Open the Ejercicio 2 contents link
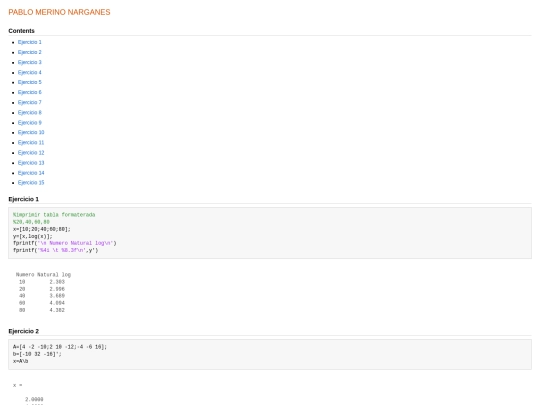 pos(30,52)
